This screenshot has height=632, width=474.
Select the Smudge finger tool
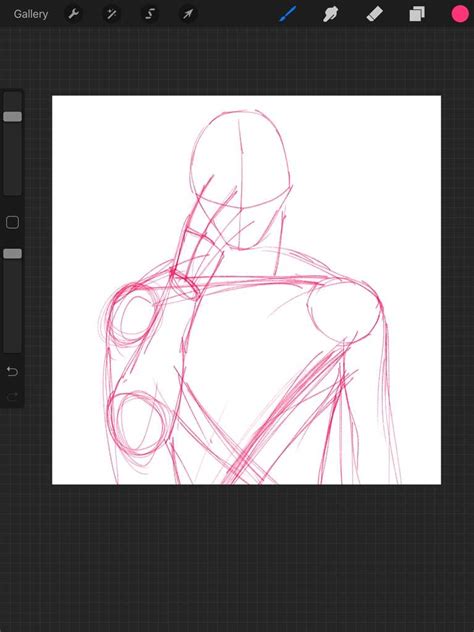point(330,15)
